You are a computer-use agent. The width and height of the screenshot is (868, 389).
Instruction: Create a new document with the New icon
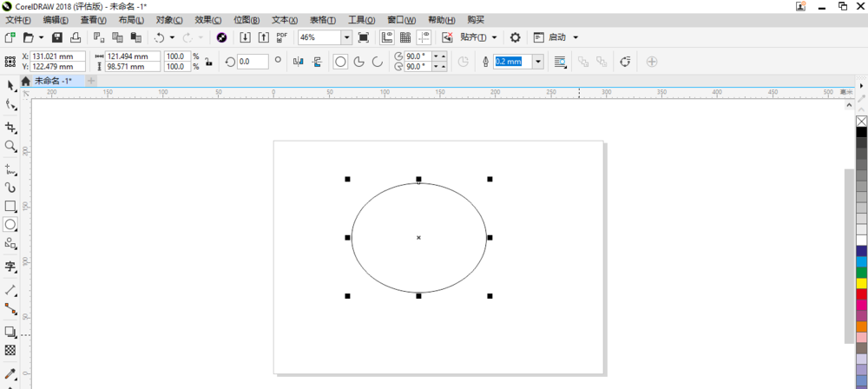[10, 37]
